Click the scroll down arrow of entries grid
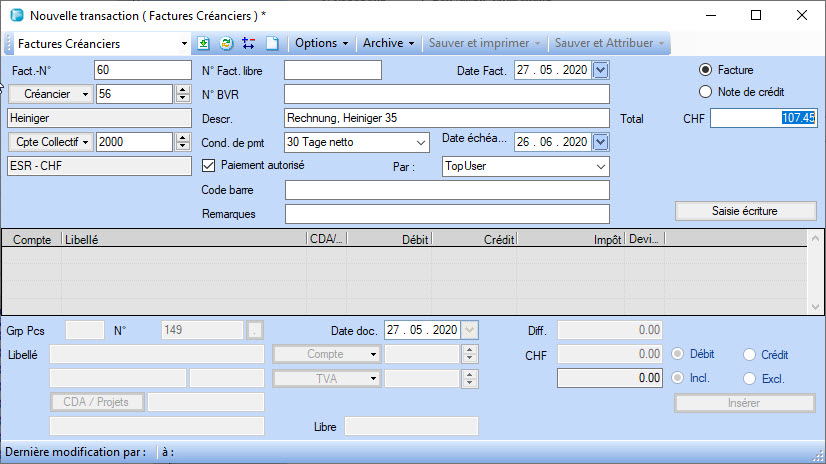This screenshot has width=826, height=464. pyautogui.click(x=817, y=306)
